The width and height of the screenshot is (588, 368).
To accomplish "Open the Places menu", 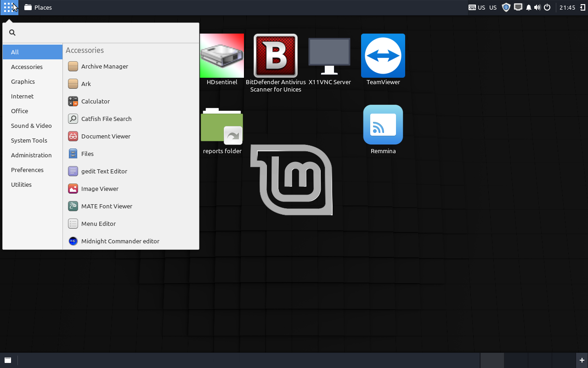I will coord(38,7).
